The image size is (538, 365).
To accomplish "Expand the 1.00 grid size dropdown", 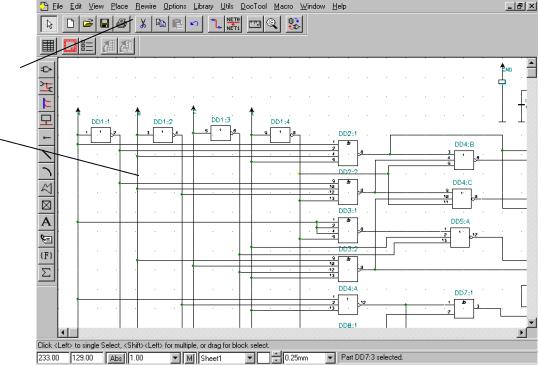I will tap(175, 358).
